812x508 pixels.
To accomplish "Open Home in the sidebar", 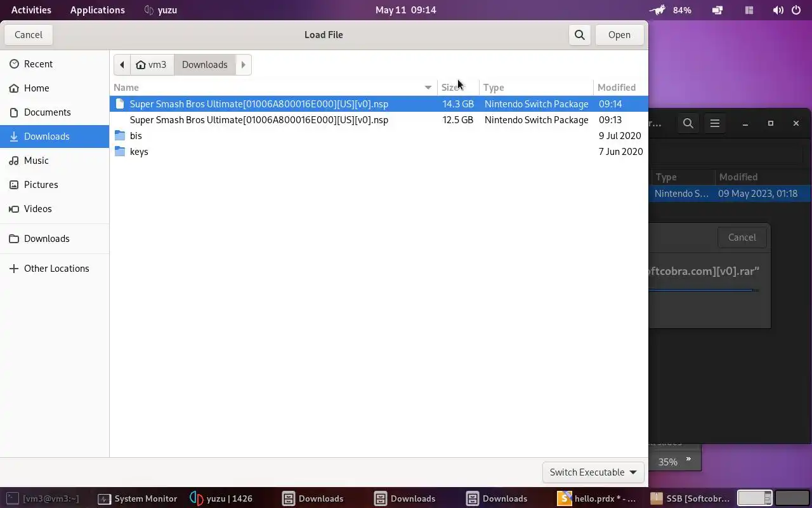I will point(55,88).
